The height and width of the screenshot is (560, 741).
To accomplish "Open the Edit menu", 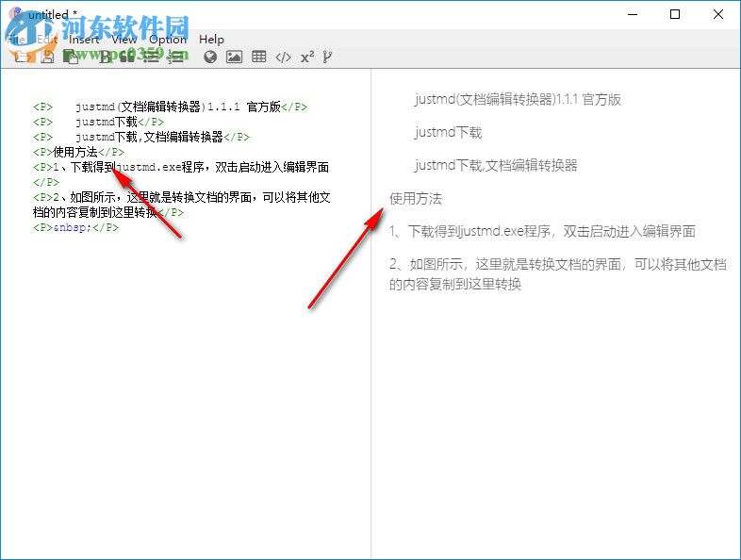I will pos(47,40).
